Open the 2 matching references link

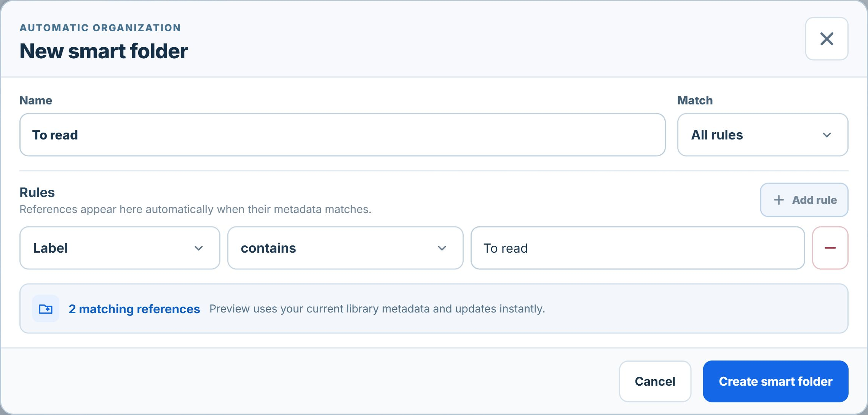point(134,309)
